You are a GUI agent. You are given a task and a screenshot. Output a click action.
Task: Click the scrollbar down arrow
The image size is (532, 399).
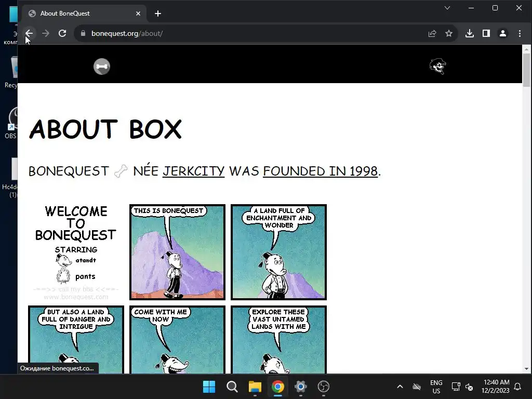click(x=526, y=369)
